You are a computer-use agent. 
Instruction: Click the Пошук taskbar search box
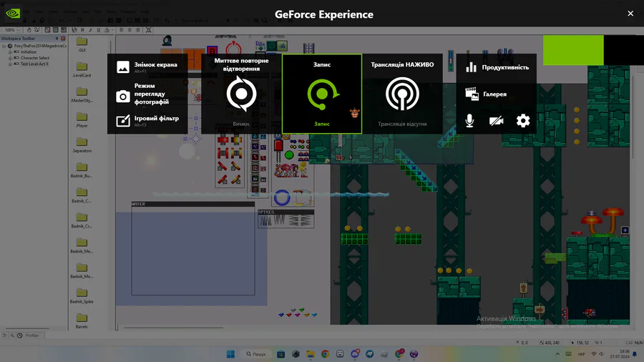click(x=256, y=354)
